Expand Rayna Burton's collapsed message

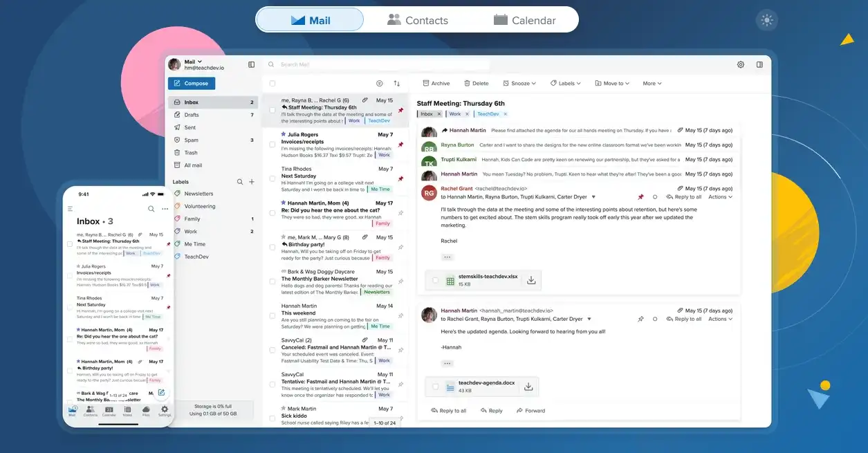click(579, 145)
